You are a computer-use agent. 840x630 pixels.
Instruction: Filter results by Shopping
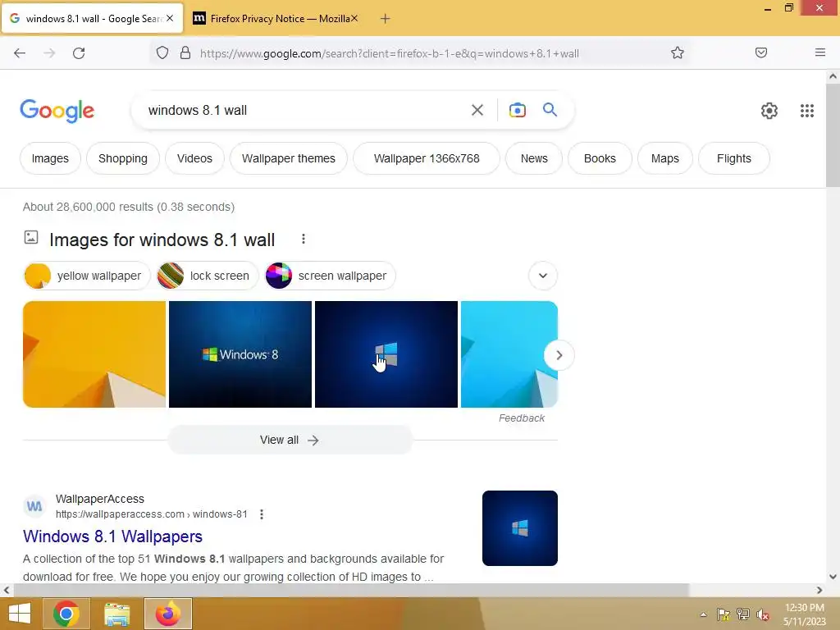pyautogui.click(x=123, y=158)
